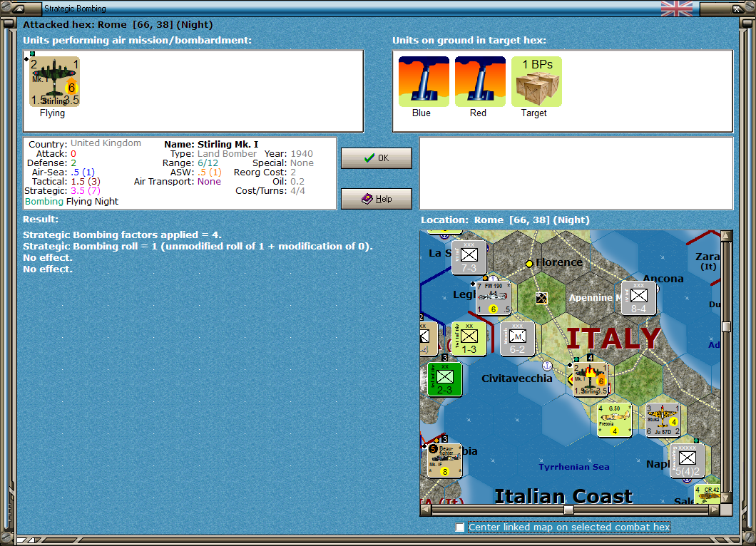Click the black square unit marker below Florence
756x546 pixels.
click(541, 298)
